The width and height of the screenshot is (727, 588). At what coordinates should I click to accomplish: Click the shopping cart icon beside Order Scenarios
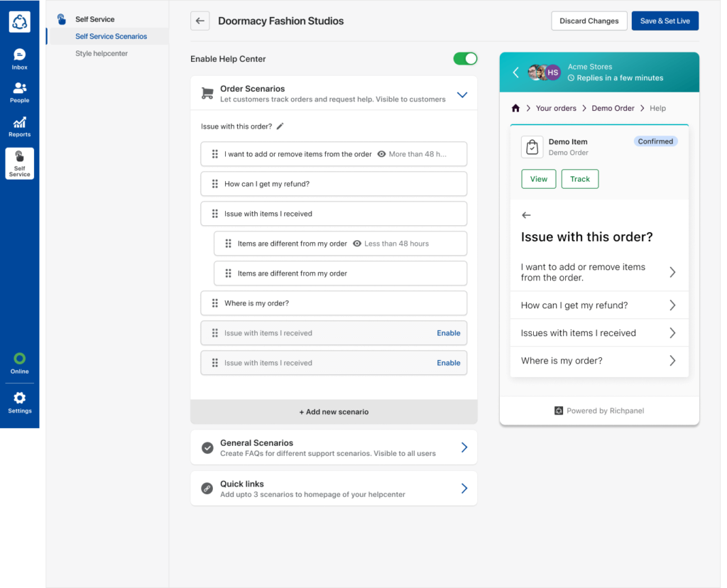click(x=207, y=94)
